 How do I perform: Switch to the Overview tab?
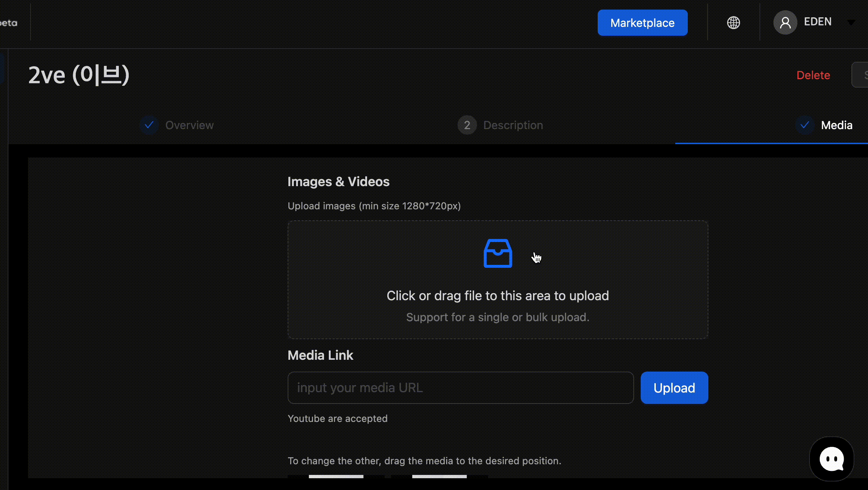point(189,125)
